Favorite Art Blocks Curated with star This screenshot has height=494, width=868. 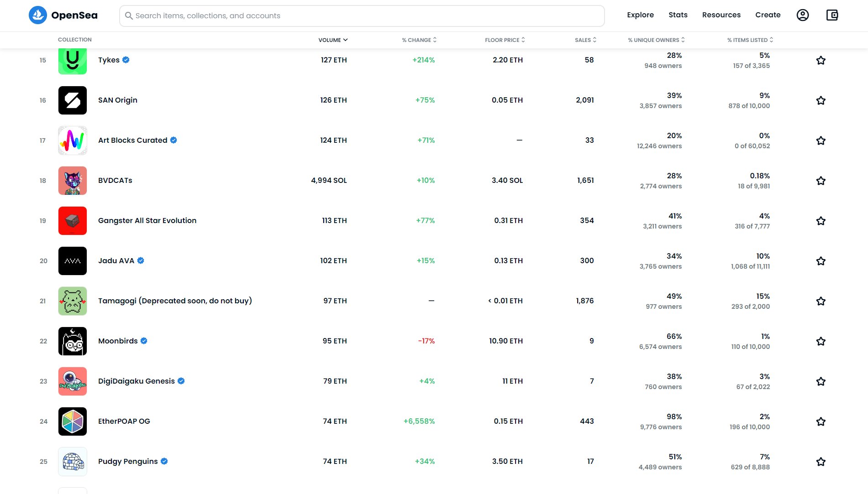(x=821, y=140)
